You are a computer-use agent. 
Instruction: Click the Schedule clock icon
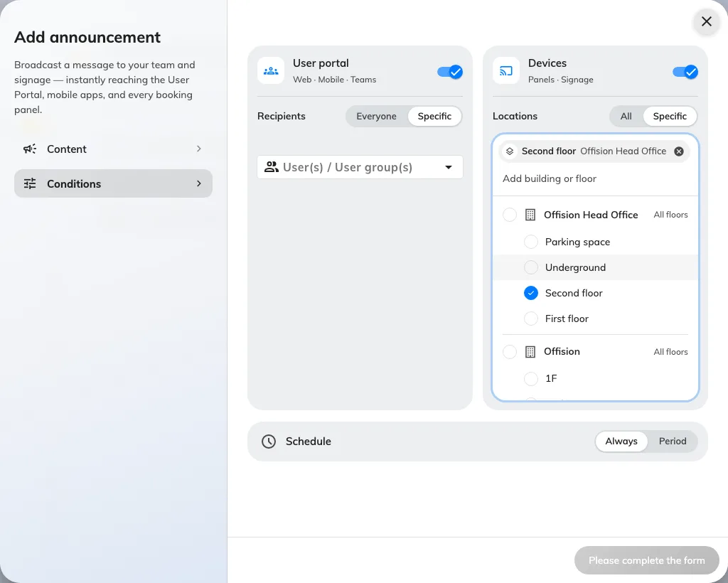click(x=269, y=442)
